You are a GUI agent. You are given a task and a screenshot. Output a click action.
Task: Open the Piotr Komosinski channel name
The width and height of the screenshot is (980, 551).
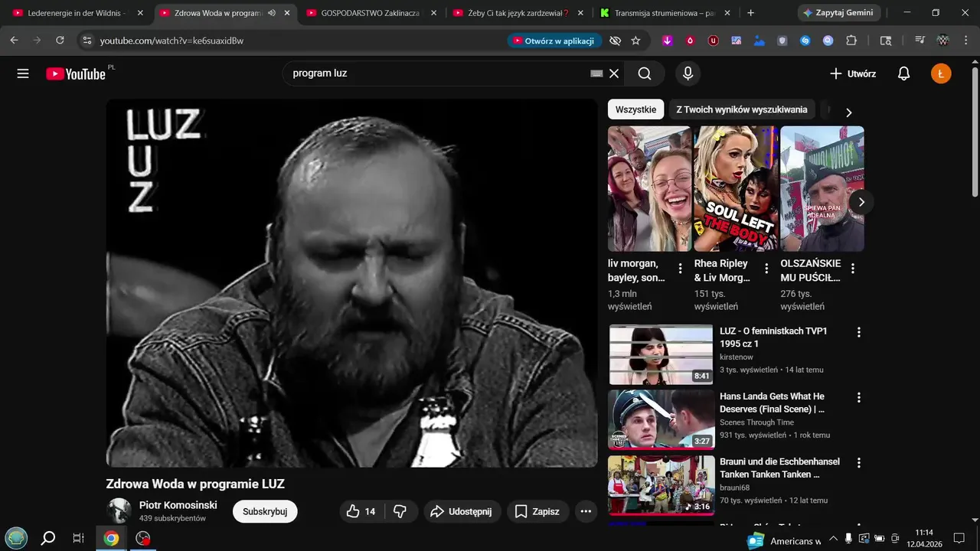pos(178,505)
